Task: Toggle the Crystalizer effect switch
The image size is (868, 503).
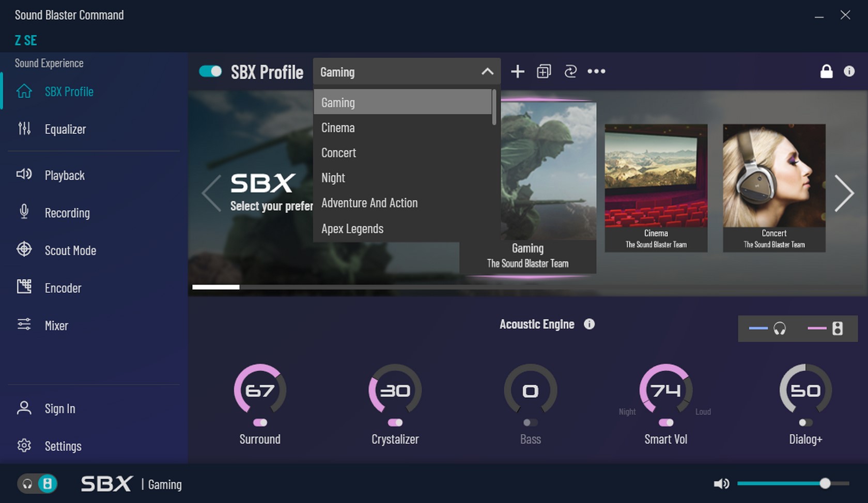Action: (x=395, y=422)
